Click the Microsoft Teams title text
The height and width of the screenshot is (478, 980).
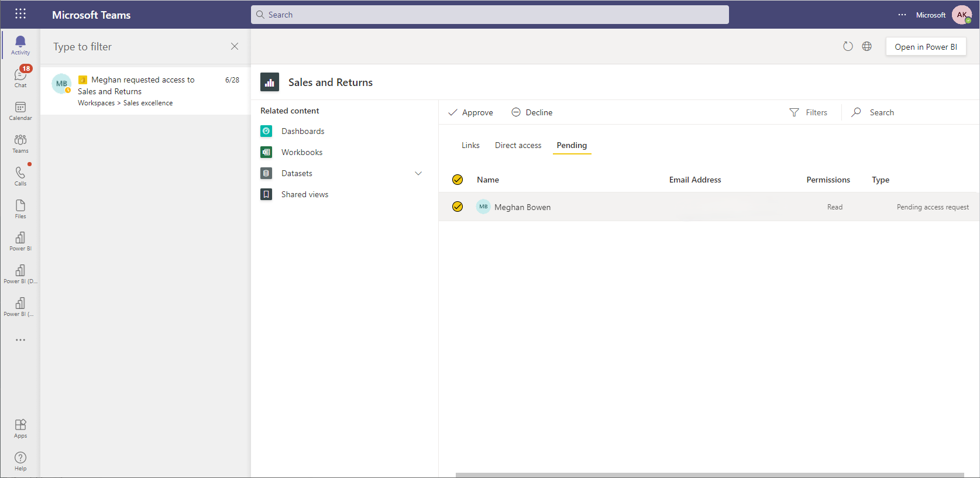pyautogui.click(x=91, y=15)
